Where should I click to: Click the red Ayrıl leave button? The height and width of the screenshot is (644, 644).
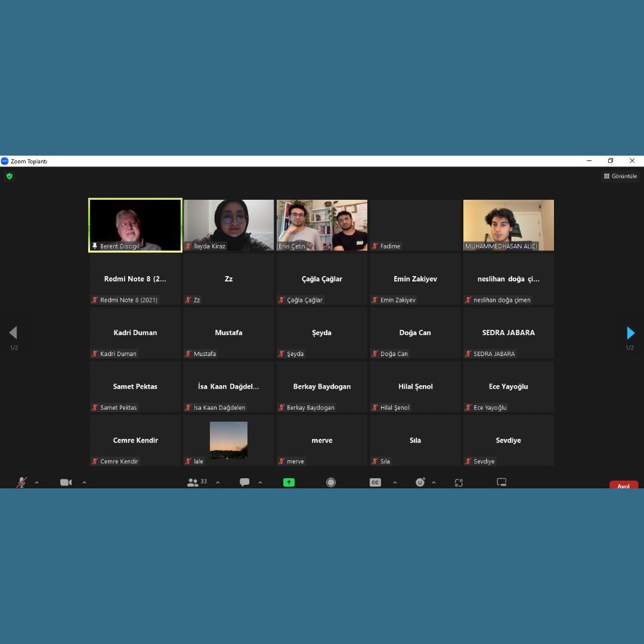[x=623, y=485]
